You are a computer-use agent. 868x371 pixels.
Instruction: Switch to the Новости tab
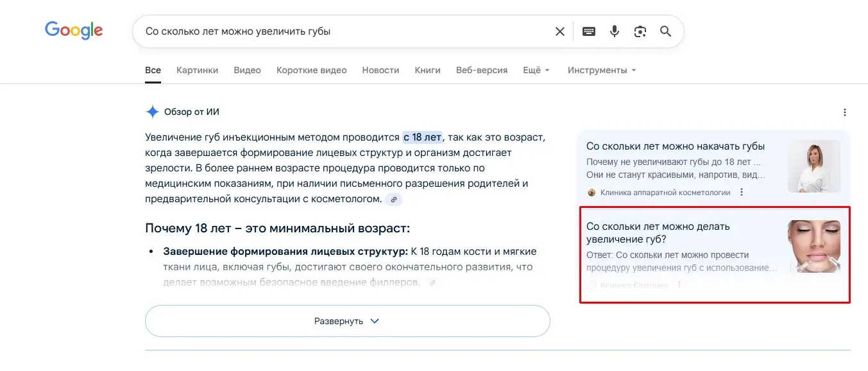(x=380, y=70)
